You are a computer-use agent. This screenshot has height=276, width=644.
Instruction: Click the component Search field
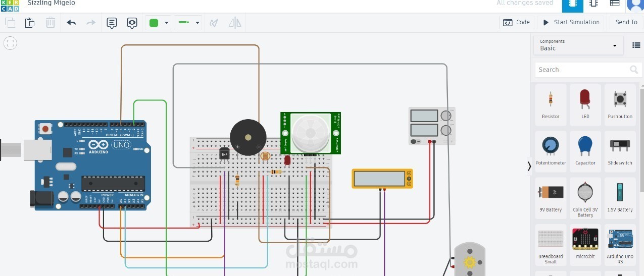pyautogui.click(x=588, y=70)
